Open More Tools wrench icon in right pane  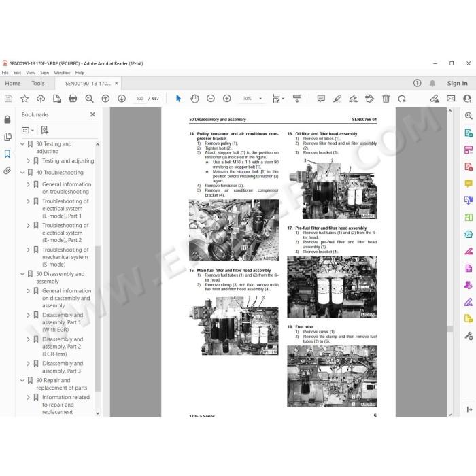click(x=469, y=335)
